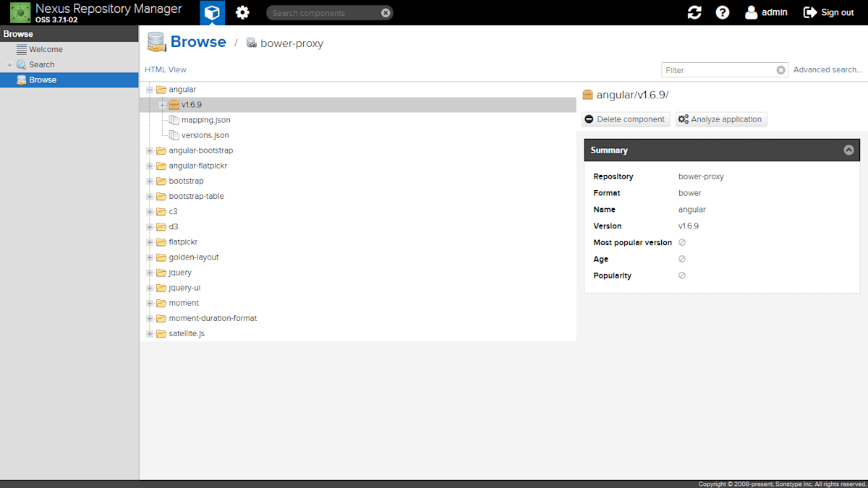Open the admin user account
Viewport: 868px width, 488px height.
point(766,12)
